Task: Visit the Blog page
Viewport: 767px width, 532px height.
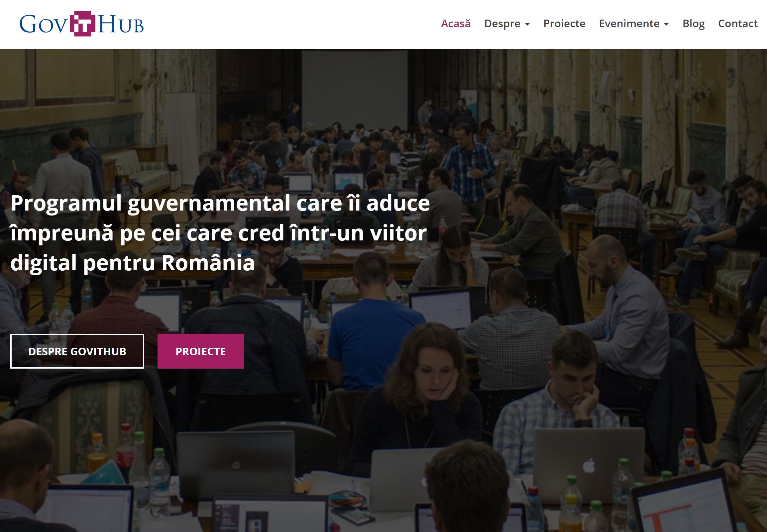Action: (x=693, y=24)
